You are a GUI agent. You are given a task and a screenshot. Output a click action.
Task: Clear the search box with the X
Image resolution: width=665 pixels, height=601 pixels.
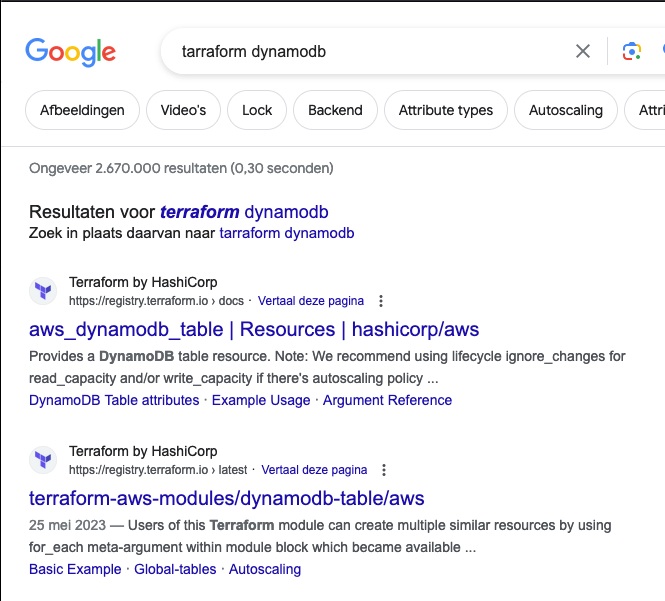(583, 51)
